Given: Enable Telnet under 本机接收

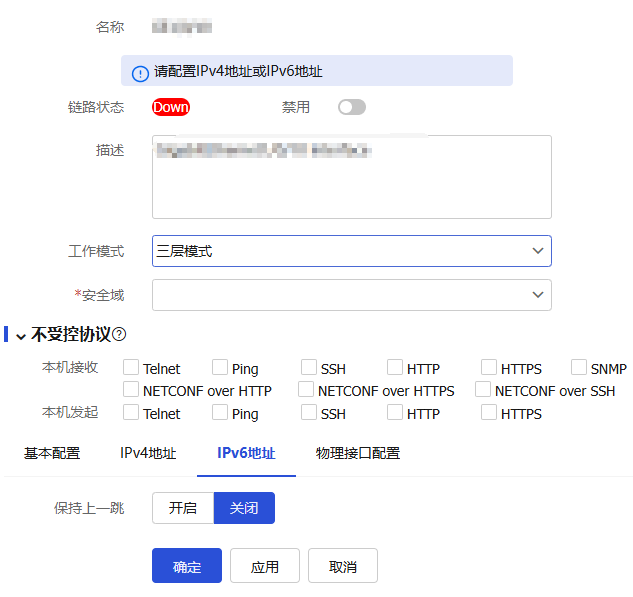Looking at the screenshot, I should coord(131,368).
